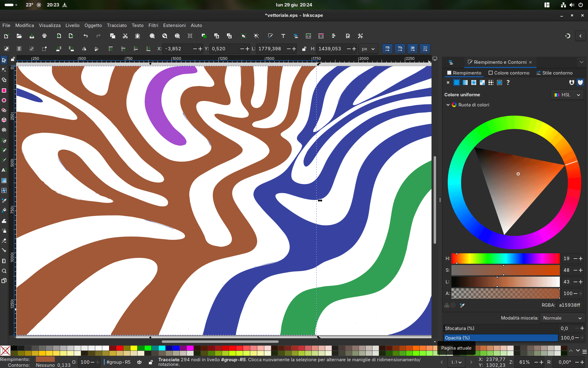
Task: Select the Gradient tool
Action: tap(4, 181)
